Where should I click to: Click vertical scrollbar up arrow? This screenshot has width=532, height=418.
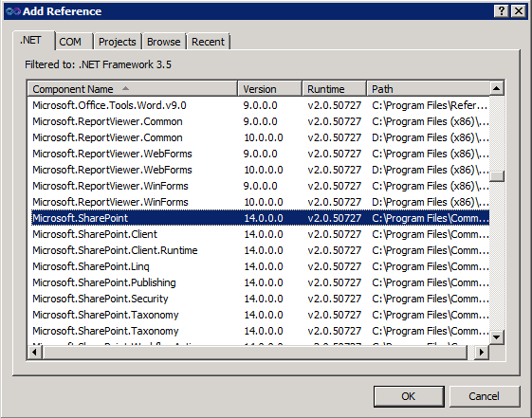pos(497,88)
